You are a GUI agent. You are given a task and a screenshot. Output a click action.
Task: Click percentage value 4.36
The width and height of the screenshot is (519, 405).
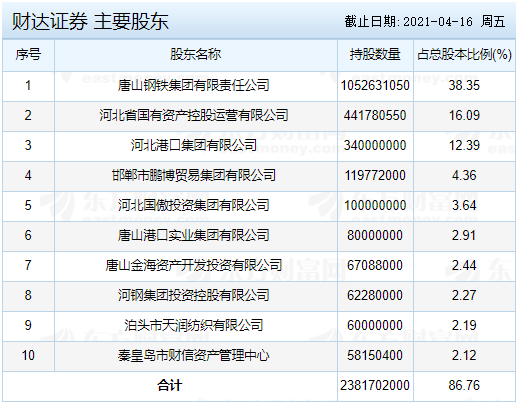pyautogui.click(x=464, y=175)
